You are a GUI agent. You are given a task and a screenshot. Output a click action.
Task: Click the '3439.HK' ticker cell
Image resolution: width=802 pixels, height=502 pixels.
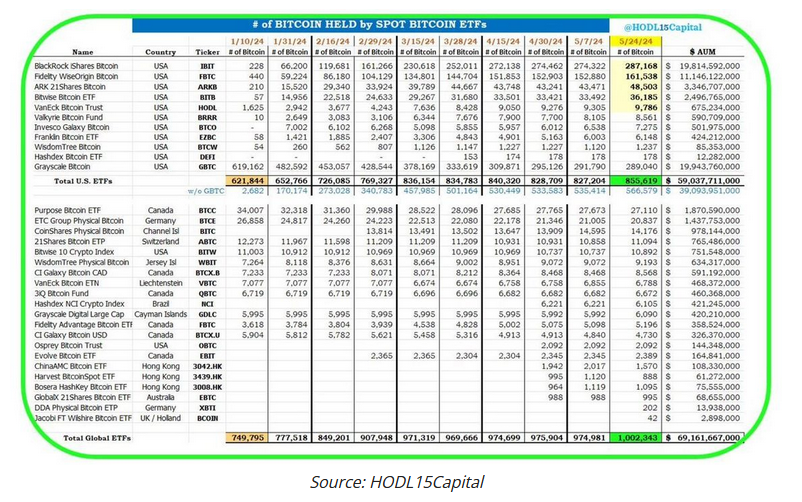point(207,377)
